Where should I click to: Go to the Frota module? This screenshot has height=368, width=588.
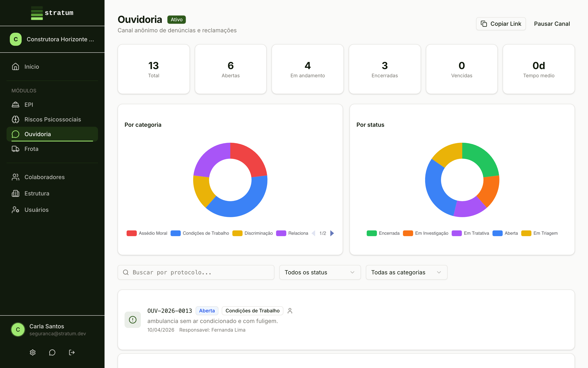[52, 149]
